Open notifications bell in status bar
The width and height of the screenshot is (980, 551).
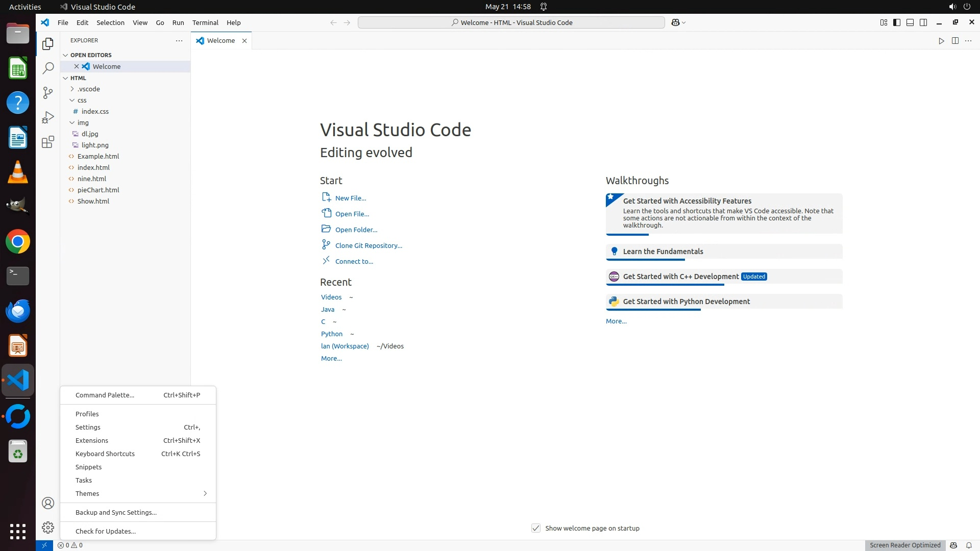(968, 545)
